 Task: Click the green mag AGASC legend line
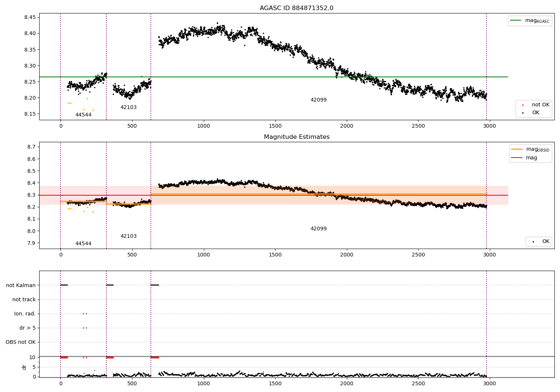tap(516, 21)
